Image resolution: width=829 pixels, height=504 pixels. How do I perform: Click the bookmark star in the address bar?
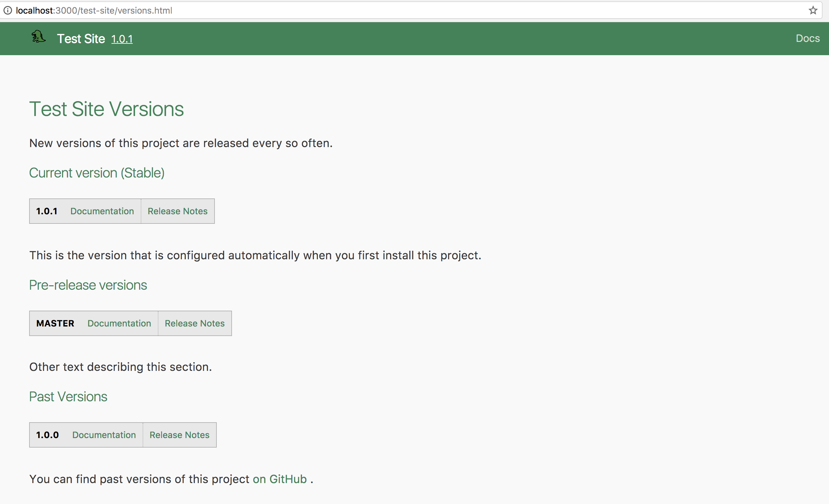click(813, 10)
